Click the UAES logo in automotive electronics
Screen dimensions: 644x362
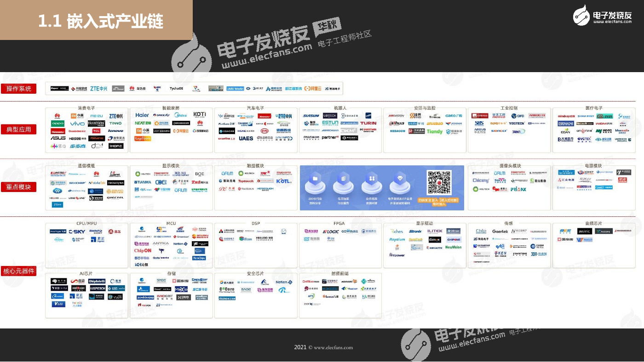tap(246, 138)
